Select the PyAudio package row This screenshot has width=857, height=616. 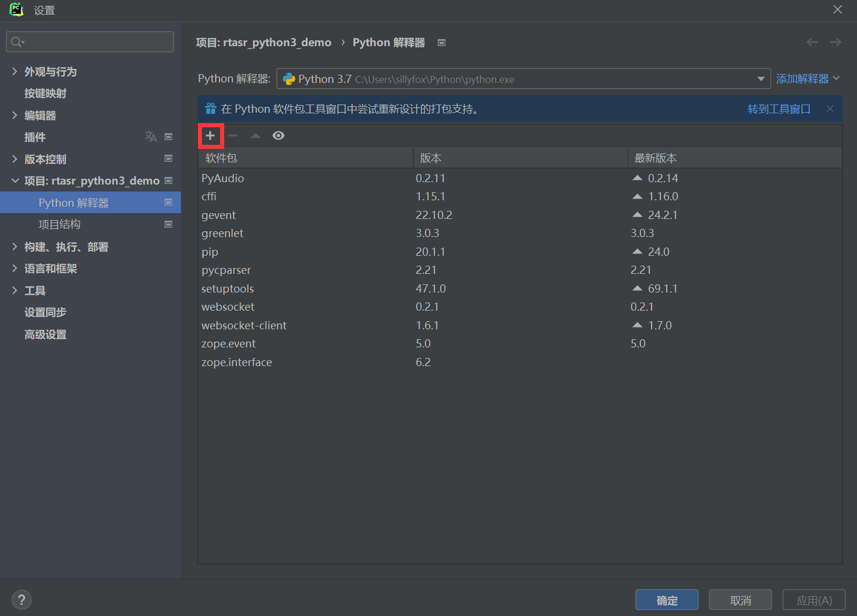coord(520,178)
